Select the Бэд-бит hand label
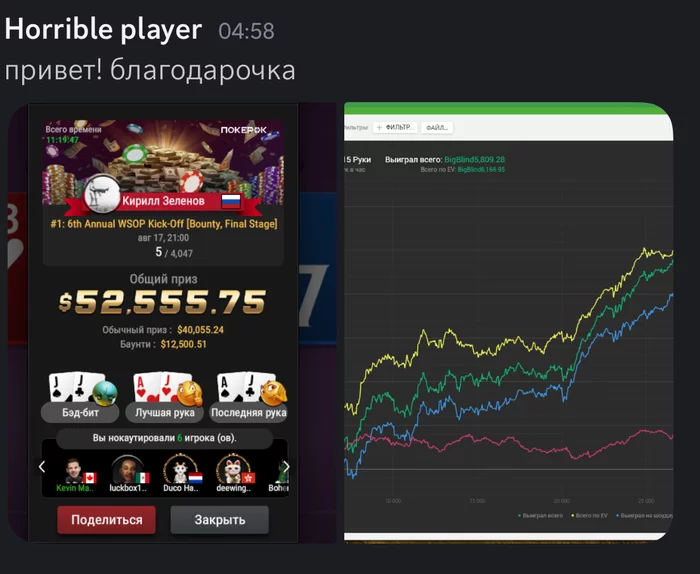This screenshot has width=700, height=574. click(80, 412)
